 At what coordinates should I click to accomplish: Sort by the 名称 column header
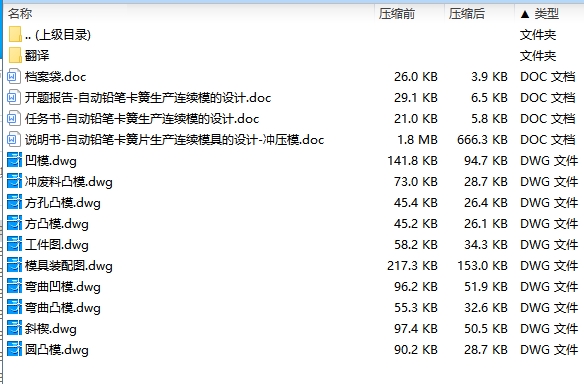coord(20,14)
